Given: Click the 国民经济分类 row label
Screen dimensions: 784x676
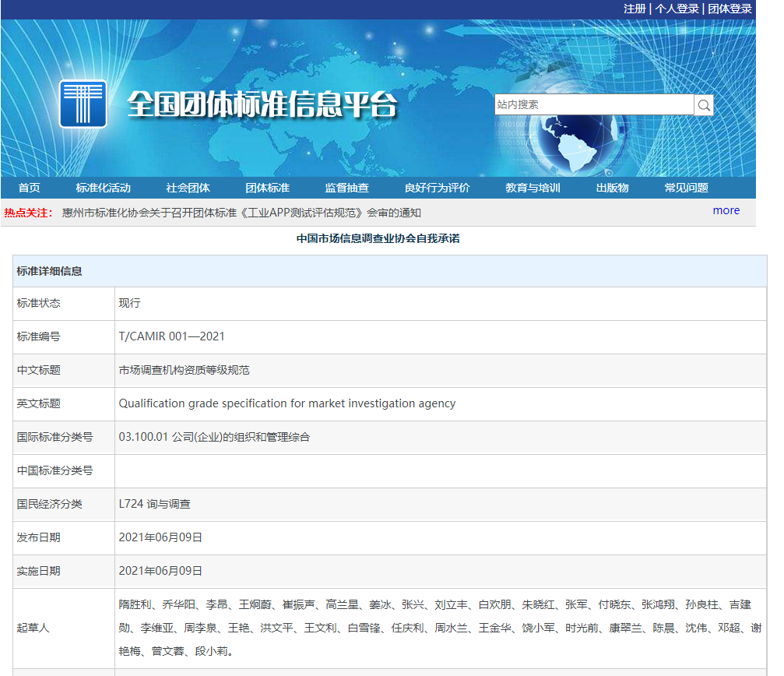Looking at the screenshot, I should [50, 504].
